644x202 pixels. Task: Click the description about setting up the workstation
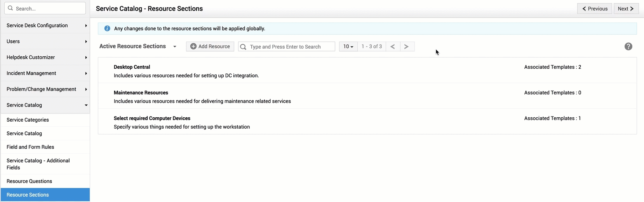(x=182, y=127)
